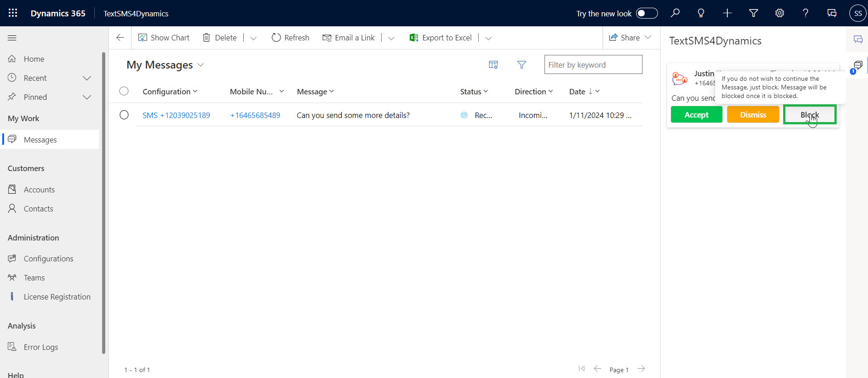Click the lightbulb assistant icon
This screenshot has width=868, height=378.
[x=701, y=13]
